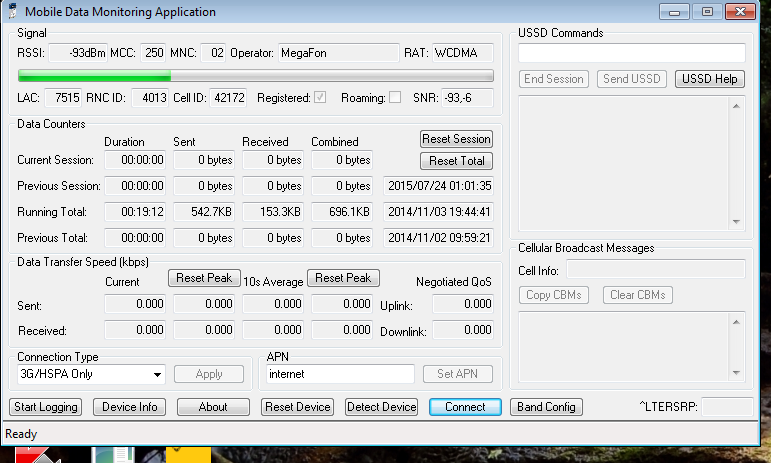Open the Connection Type dropdown
This screenshot has width=771, height=463.
(91, 374)
